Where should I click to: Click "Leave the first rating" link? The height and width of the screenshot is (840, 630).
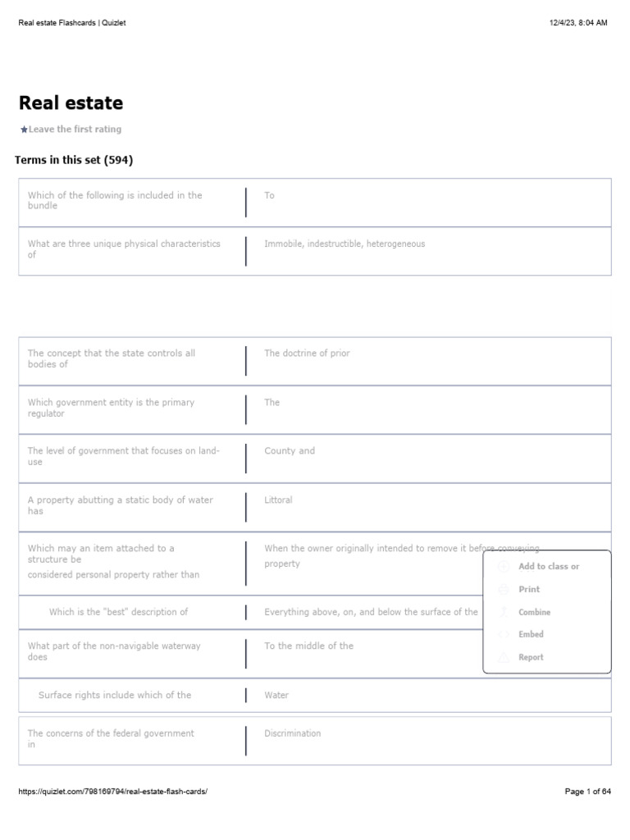75,130
